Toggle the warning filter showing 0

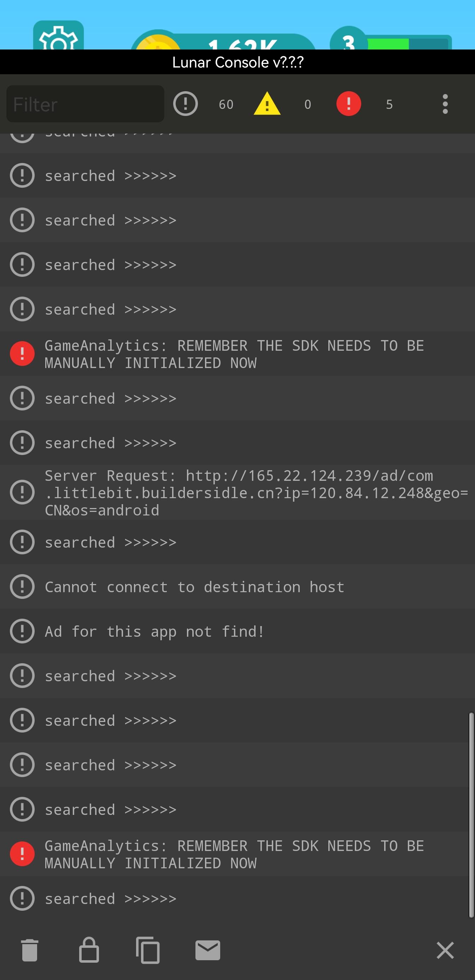267,104
